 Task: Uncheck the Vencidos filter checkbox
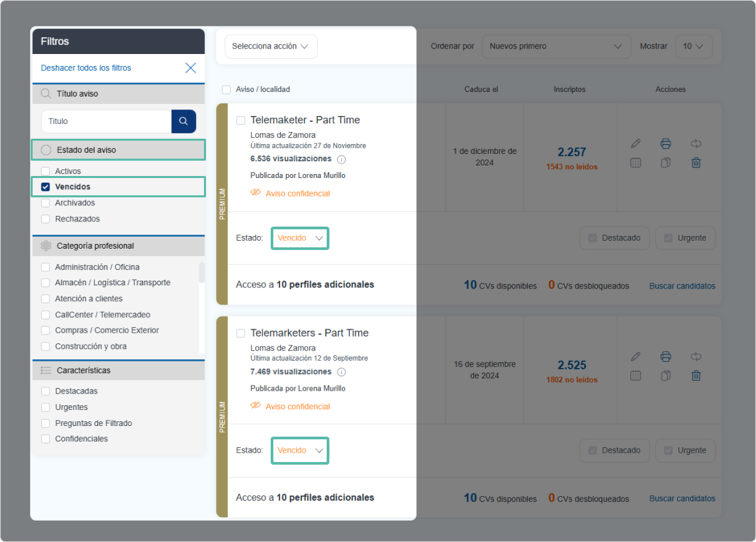point(46,187)
